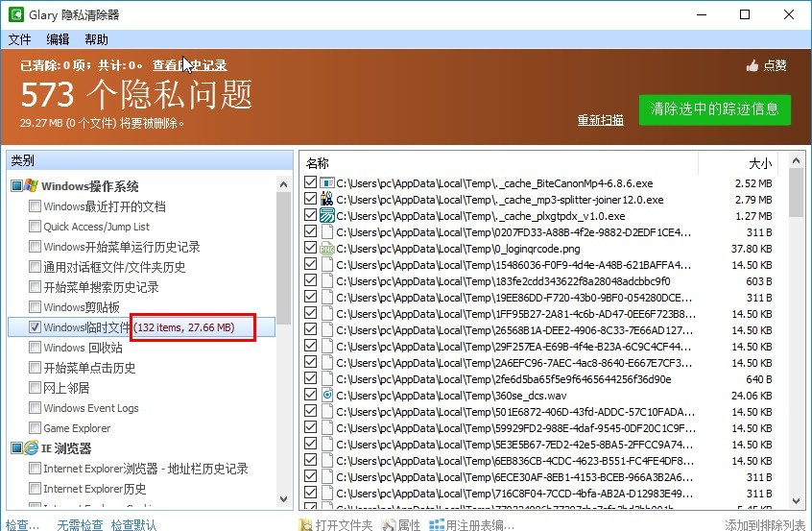
Task: Check the Windows 回收站 box
Action: click(x=35, y=347)
